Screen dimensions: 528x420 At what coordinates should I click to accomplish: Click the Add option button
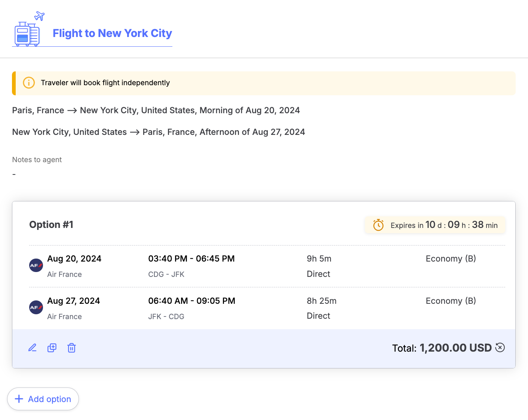pos(43,399)
